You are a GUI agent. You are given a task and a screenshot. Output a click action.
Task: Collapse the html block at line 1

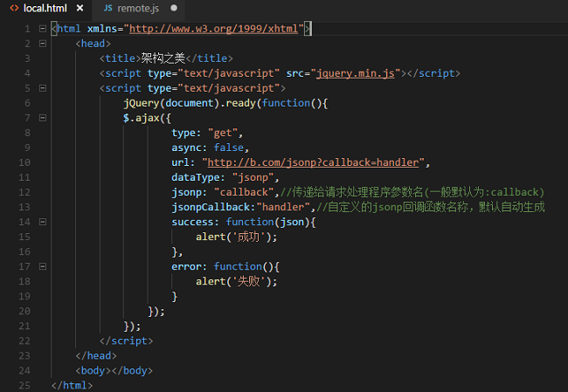pos(43,29)
